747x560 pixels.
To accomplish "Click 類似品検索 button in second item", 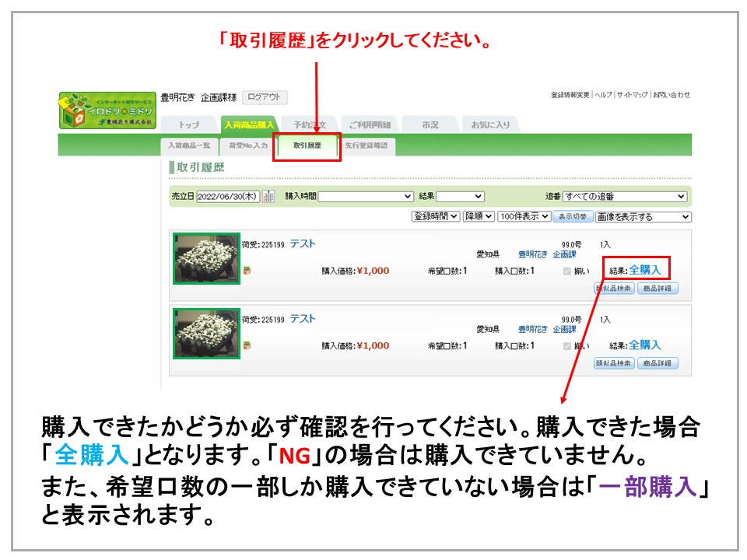I will [614, 363].
